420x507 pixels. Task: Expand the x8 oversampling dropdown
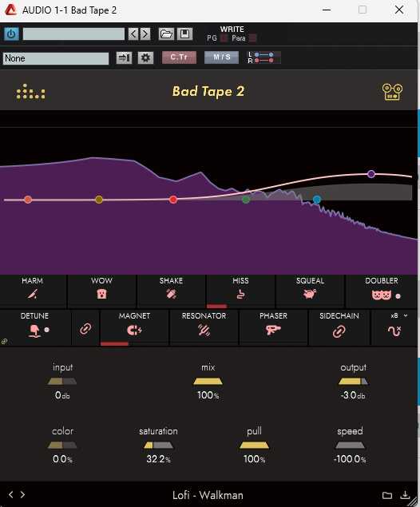point(399,315)
